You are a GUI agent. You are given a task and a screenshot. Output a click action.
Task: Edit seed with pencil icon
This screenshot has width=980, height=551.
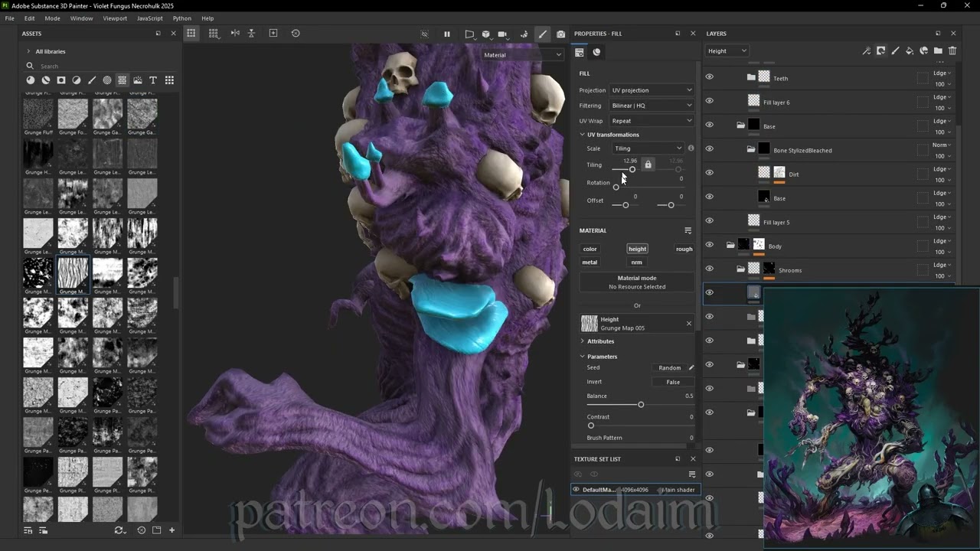tap(691, 368)
